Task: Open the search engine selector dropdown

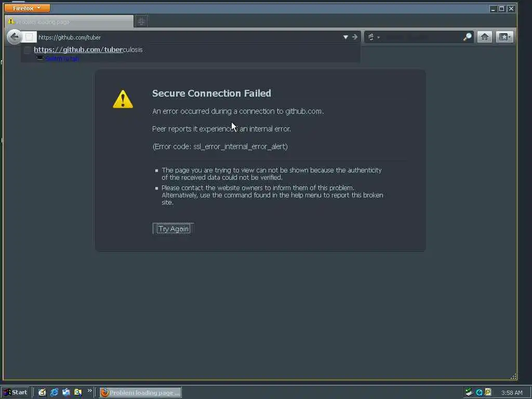Action: (x=373, y=37)
